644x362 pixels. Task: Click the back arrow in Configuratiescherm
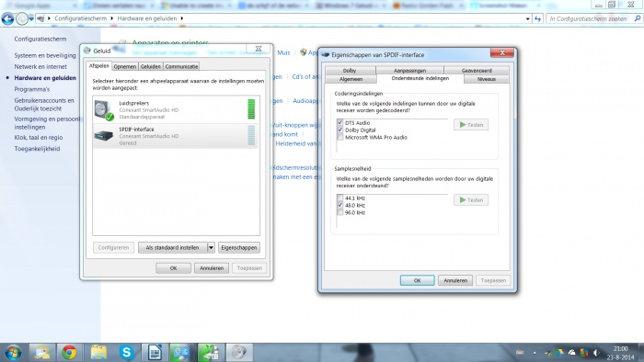[7, 18]
